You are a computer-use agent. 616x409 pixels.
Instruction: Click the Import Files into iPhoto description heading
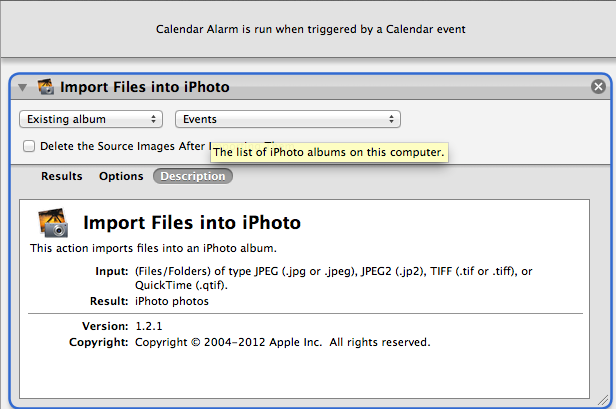[x=192, y=223]
